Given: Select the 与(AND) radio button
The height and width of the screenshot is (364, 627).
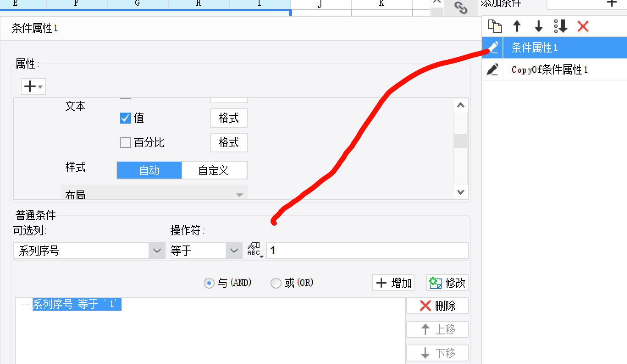Looking at the screenshot, I should click(x=209, y=283).
